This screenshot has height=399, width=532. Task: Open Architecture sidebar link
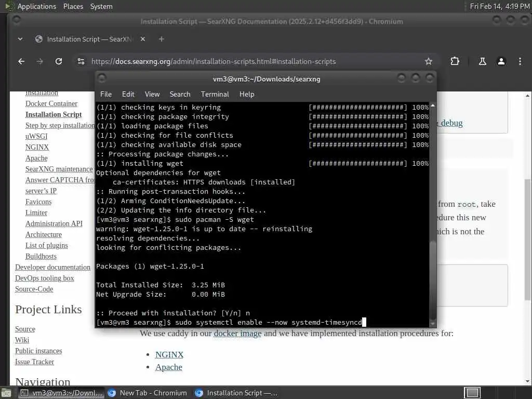[44, 234]
